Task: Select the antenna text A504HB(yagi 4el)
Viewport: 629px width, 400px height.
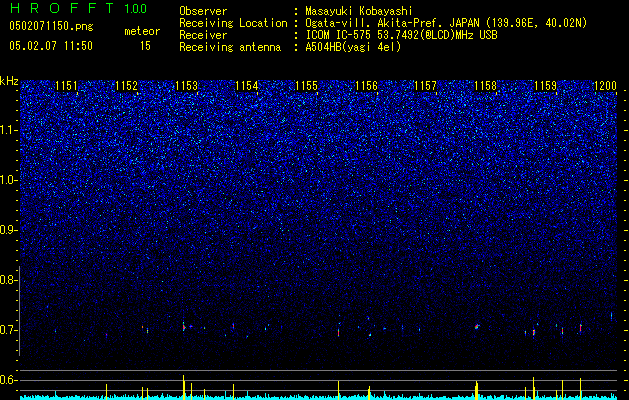Action: 353,47
